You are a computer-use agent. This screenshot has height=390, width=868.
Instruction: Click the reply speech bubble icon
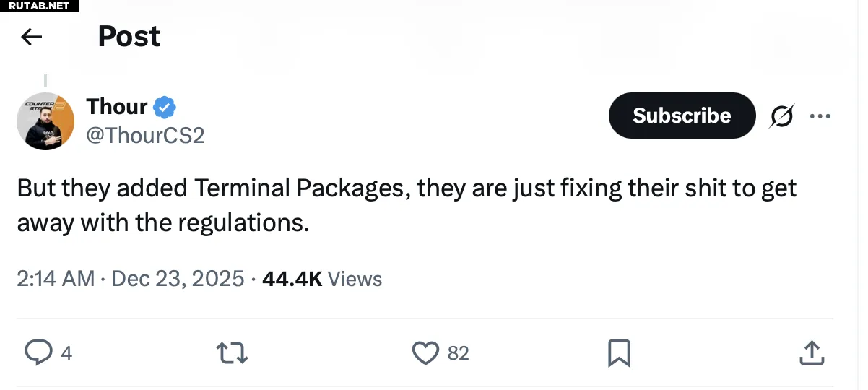coord(38,352)
